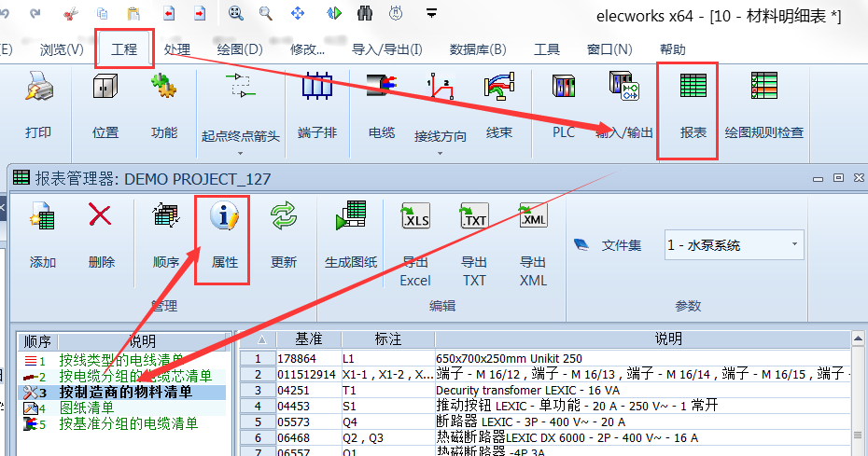Click cell Q2 , Q3 in row 6
868x456 pixels.
pyautogui.click(x=388, y=437)
